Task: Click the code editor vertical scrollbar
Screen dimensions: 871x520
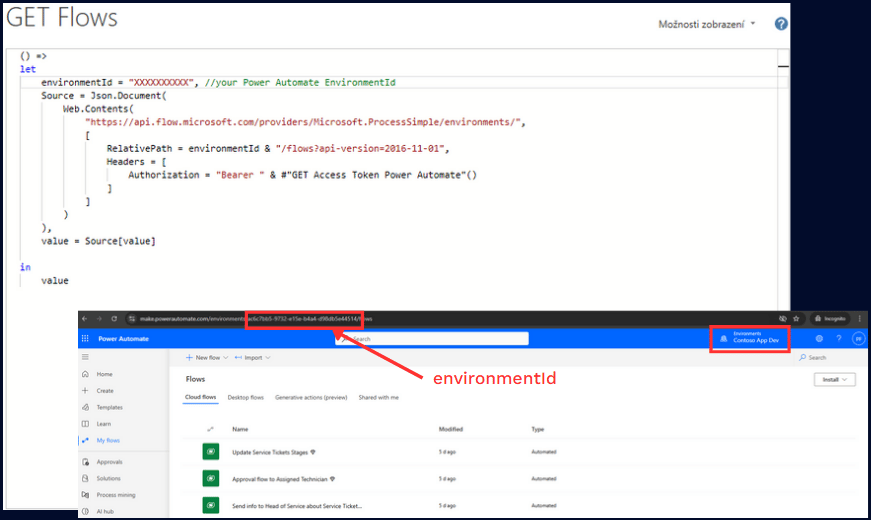Action: pos(783,178)
